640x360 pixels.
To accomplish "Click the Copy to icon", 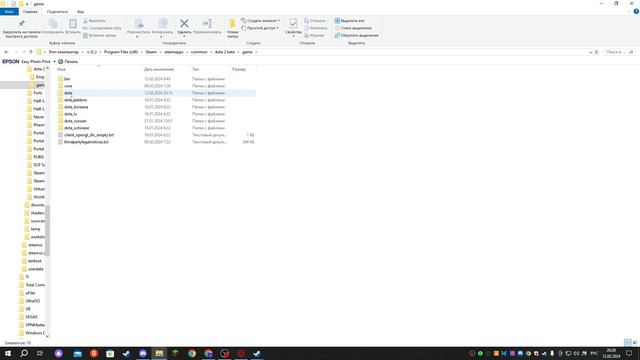I will click(162, 23).
